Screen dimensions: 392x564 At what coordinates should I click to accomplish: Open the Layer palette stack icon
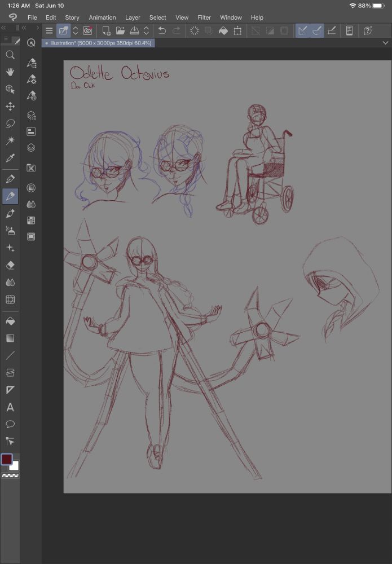[x=31, y=148]
